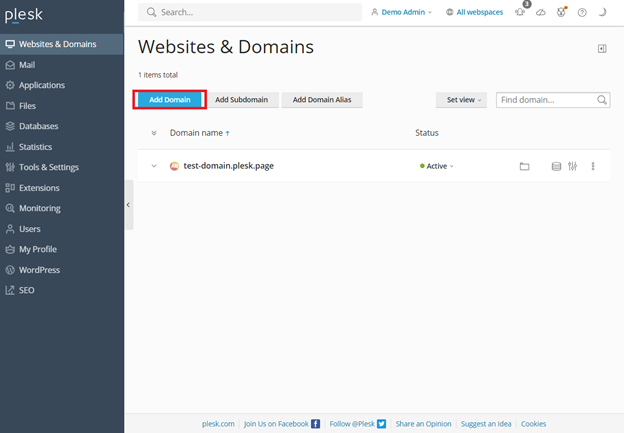Expand test-domain.plesk.page row
This screenshot has height=433, width=624.
tap(154, 166)
